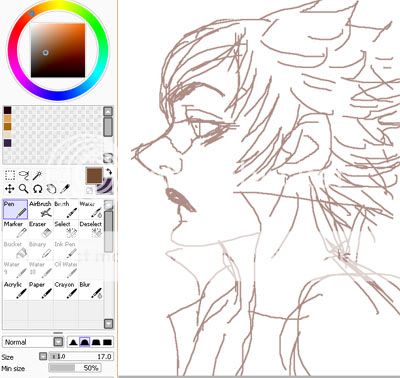This screenshot has height=378, width=400.
Task: Click the brown foreground color swatch
Action: point(94,175)
